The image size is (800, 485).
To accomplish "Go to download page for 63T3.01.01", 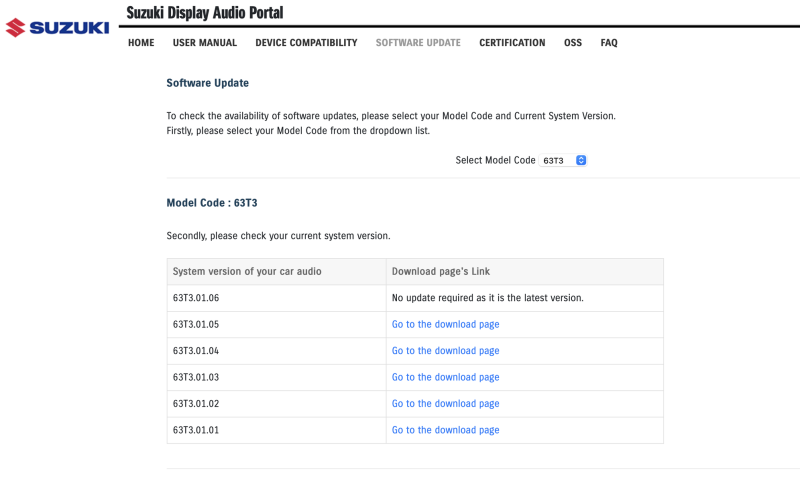I will (x=445, y=430).
